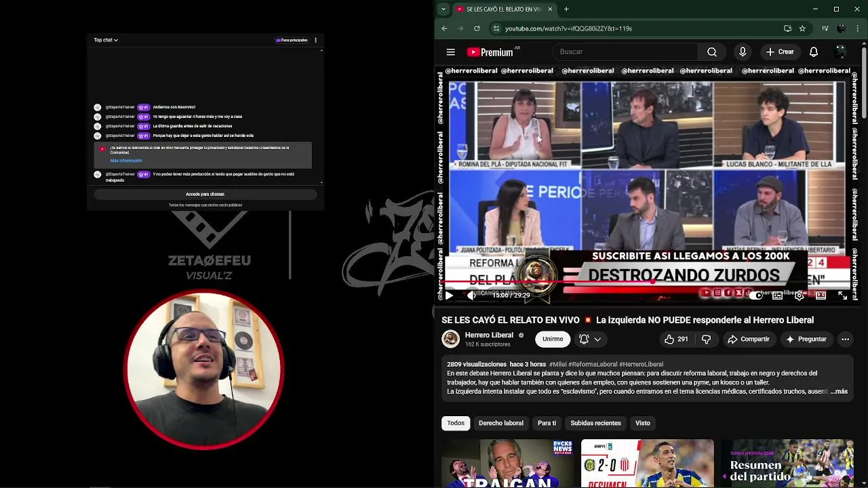Toggle the autoplay switch in the player
The width and height of the screenshot is (868, 488).
coord(755,296)
